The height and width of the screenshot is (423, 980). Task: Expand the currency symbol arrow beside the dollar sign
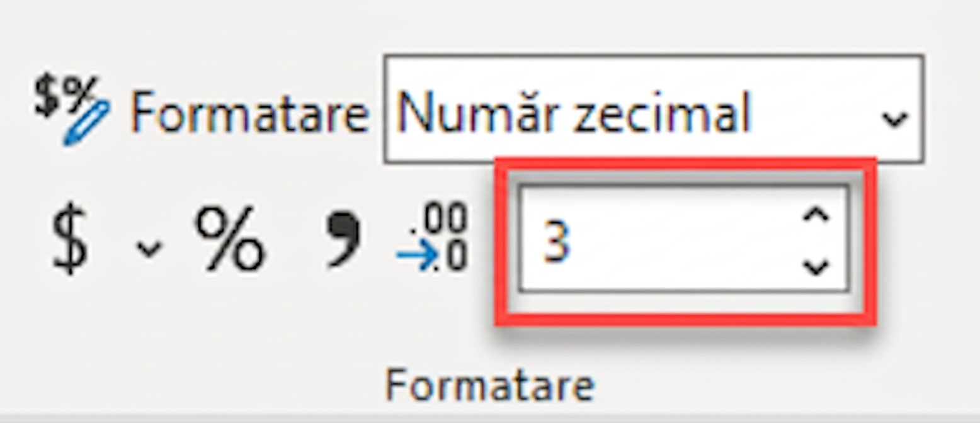pyautogui.click(x=149, y=247)
